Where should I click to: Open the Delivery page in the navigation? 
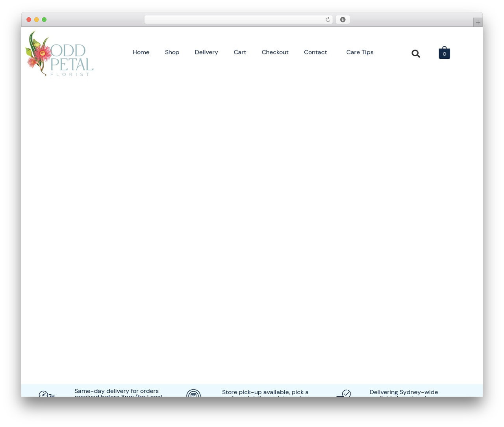206,52
